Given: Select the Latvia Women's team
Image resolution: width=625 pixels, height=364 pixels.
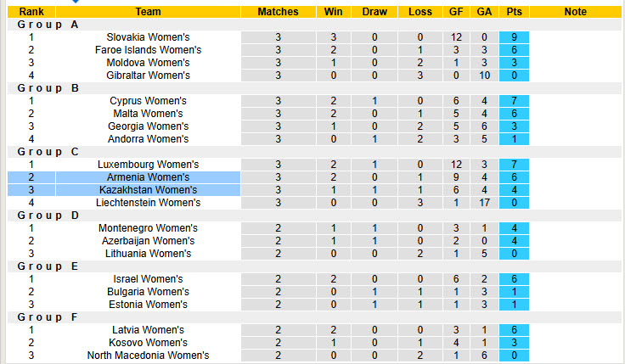Looking at the screenshot, I should coord(148,330).
